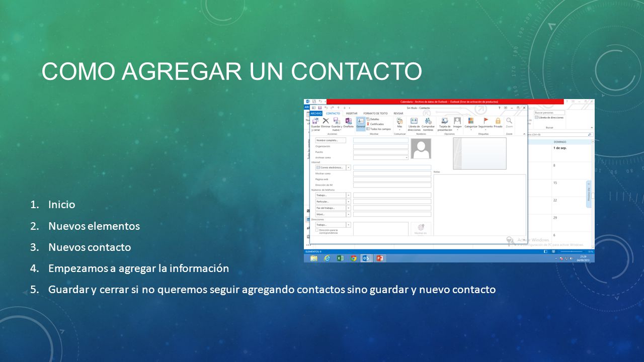Select 1 de sep. in the calendar

coord(560,148)
